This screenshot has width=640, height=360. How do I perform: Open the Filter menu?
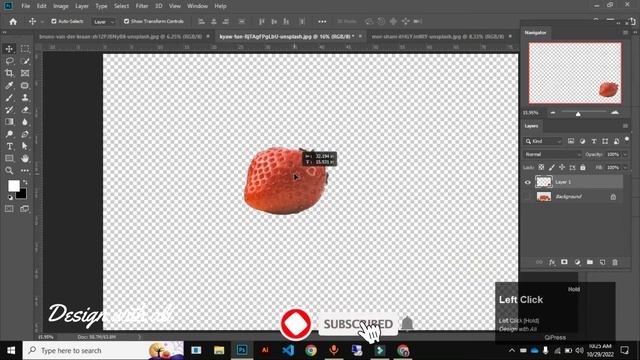click(x=142, y=6)
